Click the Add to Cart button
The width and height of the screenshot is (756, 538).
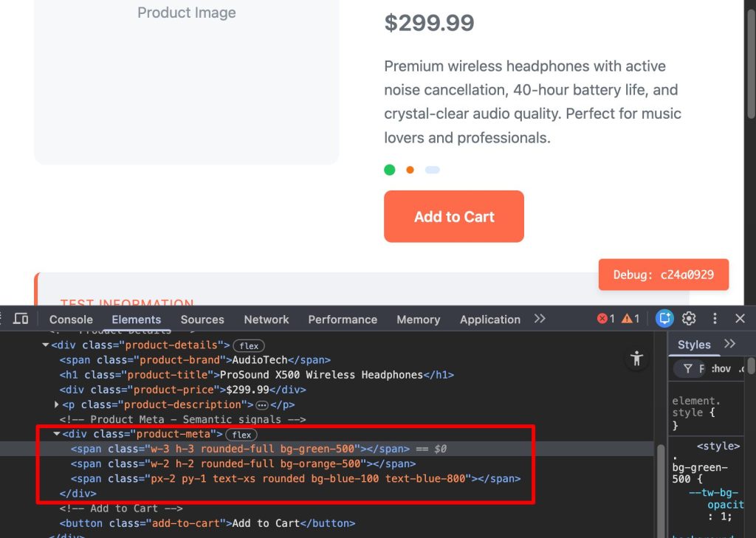coord(453,216)
